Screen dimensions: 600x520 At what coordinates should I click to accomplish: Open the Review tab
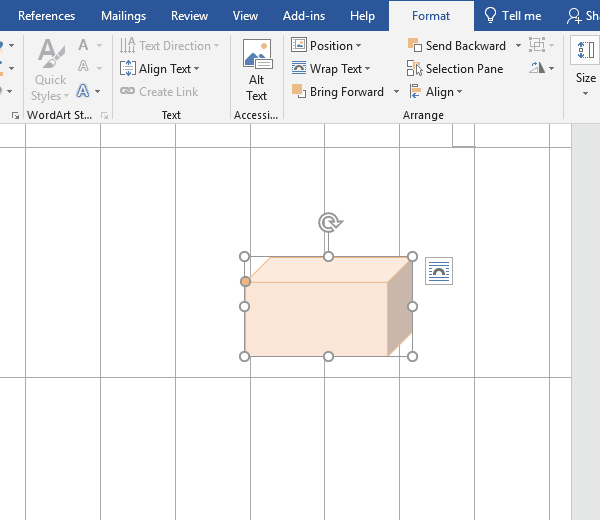pyautogui.click(x=189, y=16)
